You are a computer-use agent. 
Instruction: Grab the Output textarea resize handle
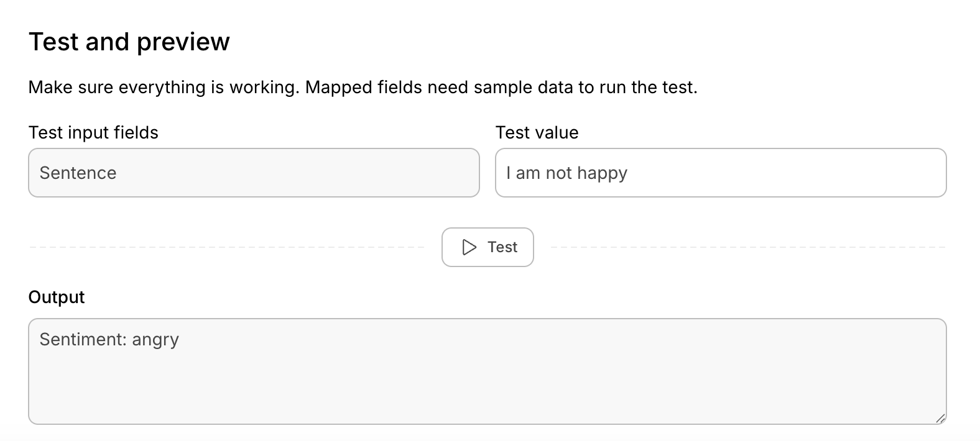point(940,419)
